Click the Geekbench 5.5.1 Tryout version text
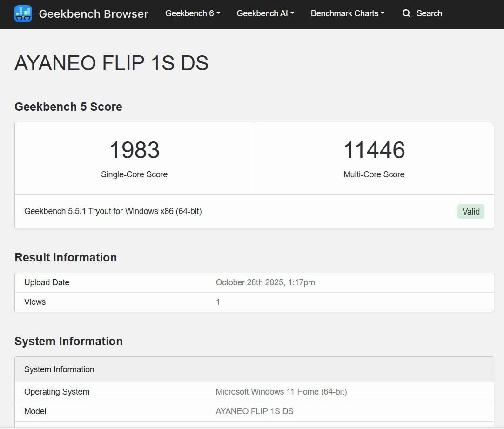 click(113, 211)
